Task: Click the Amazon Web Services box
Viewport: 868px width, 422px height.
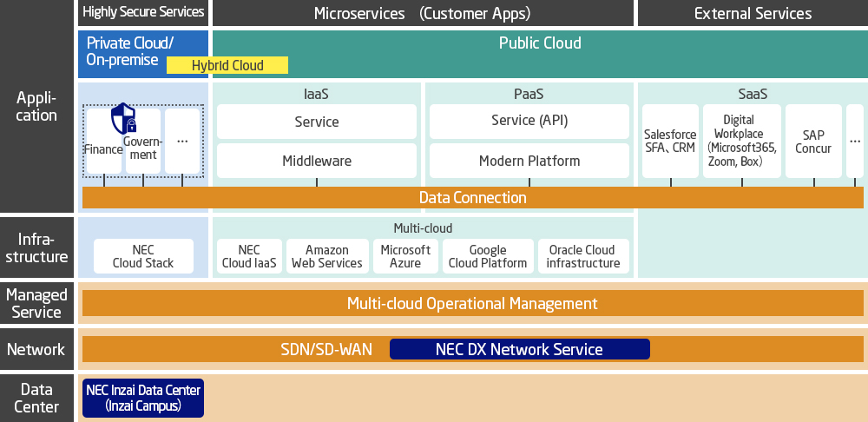Action: (327, 256)
